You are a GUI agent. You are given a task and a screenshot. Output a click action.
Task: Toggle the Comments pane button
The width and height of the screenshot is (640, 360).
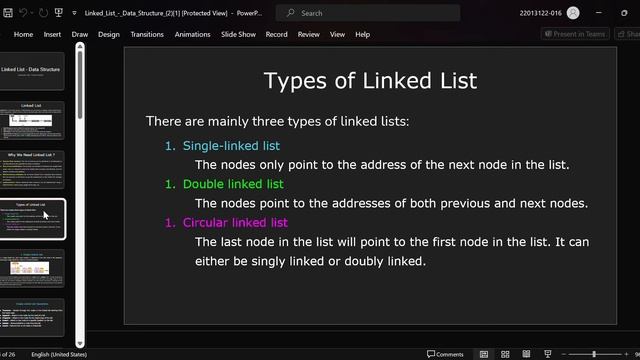(x=445, y=354)
